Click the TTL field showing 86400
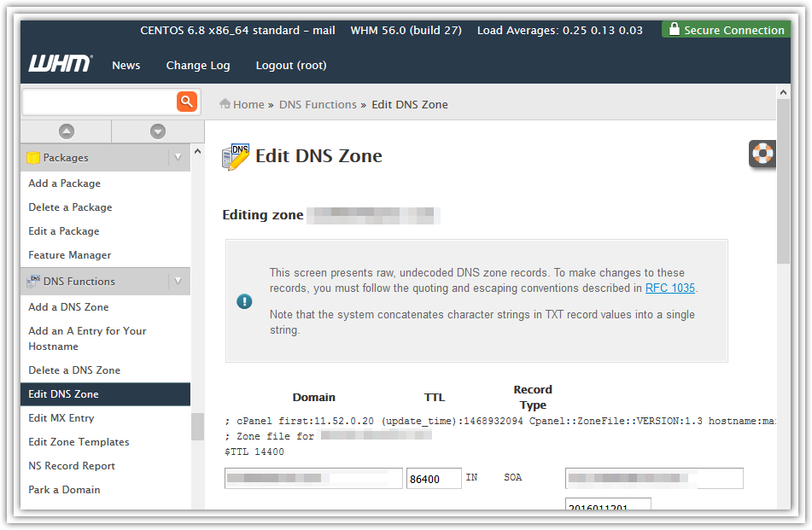Image resolution: width=812 pixels, height=530 pixels. pyautogui.click(x=433, y=478)
